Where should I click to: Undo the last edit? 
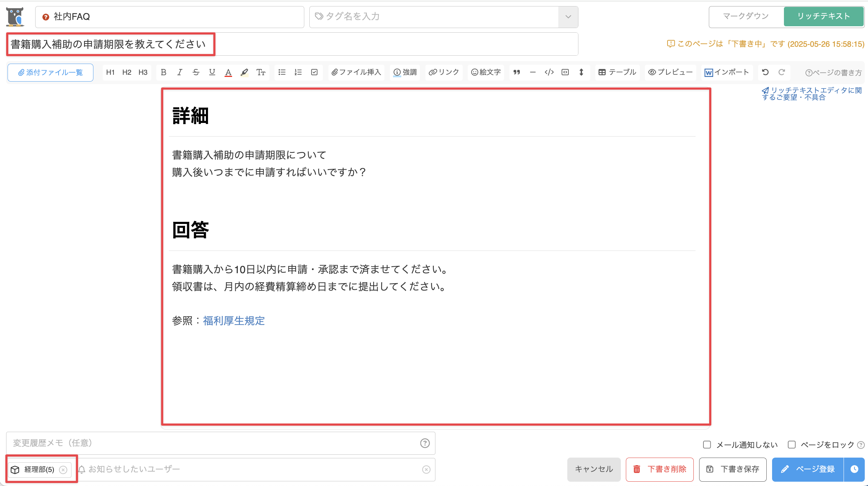point(765,72)
